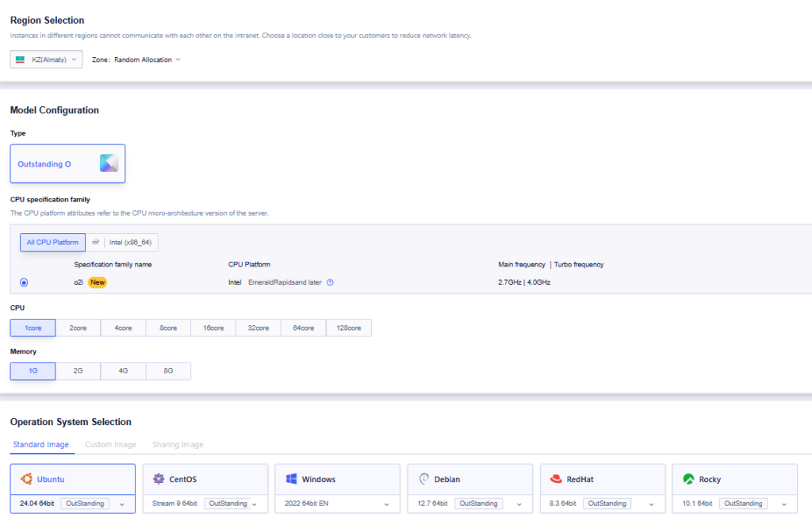The width and height of the screenshot is (812, 525).
Task: Click the 2.7GHz | 4.0GHz frequency value
Action: tap(524, 282)
